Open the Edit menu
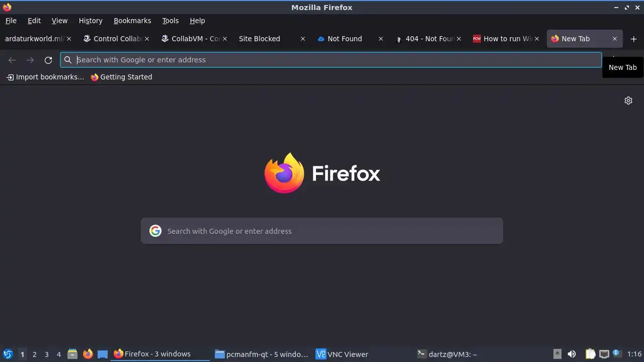 (x=34, y=21)
